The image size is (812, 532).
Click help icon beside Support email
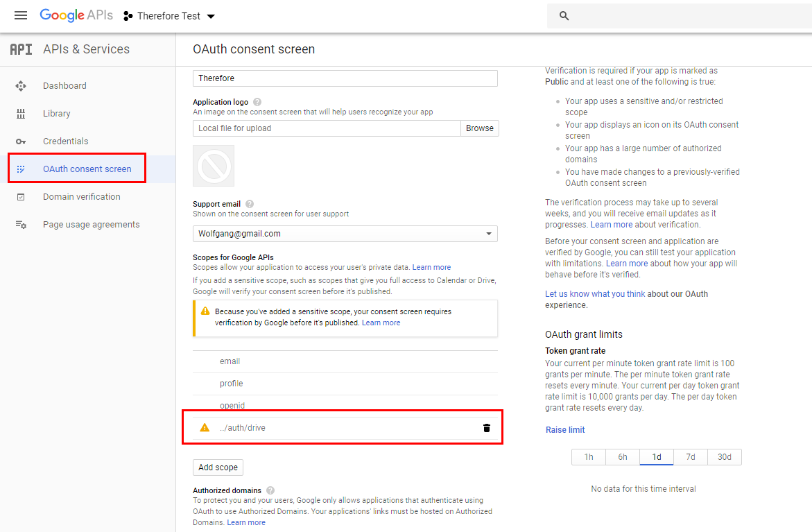[x=250, y=204]
